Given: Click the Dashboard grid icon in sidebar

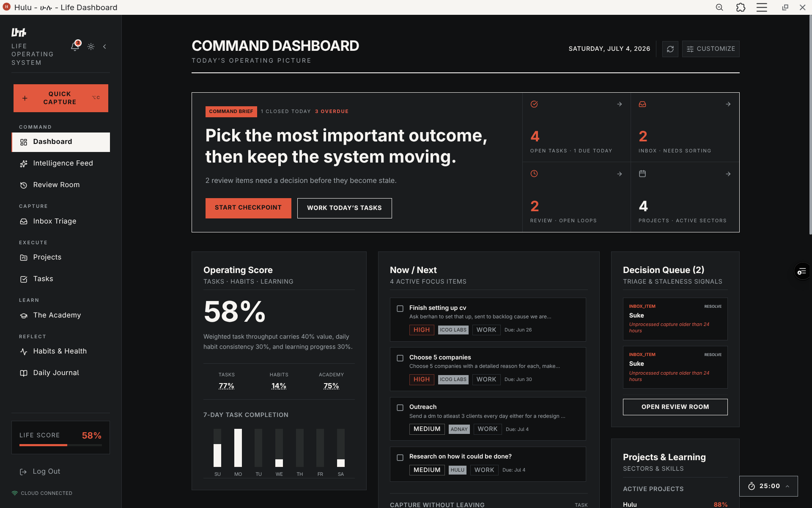Looking at the screenshot, I should pos(24,142).
